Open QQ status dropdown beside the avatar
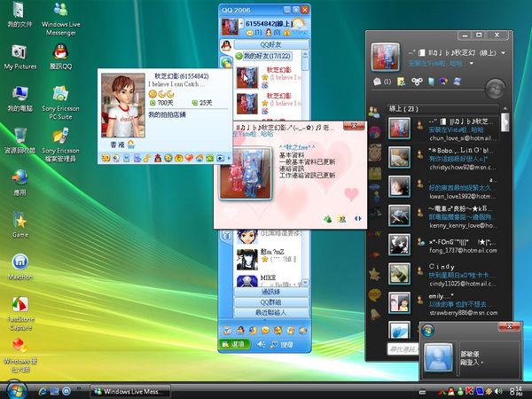Image resolution: width=532 pixels, height=399 pixels. [x=241, y=23]
